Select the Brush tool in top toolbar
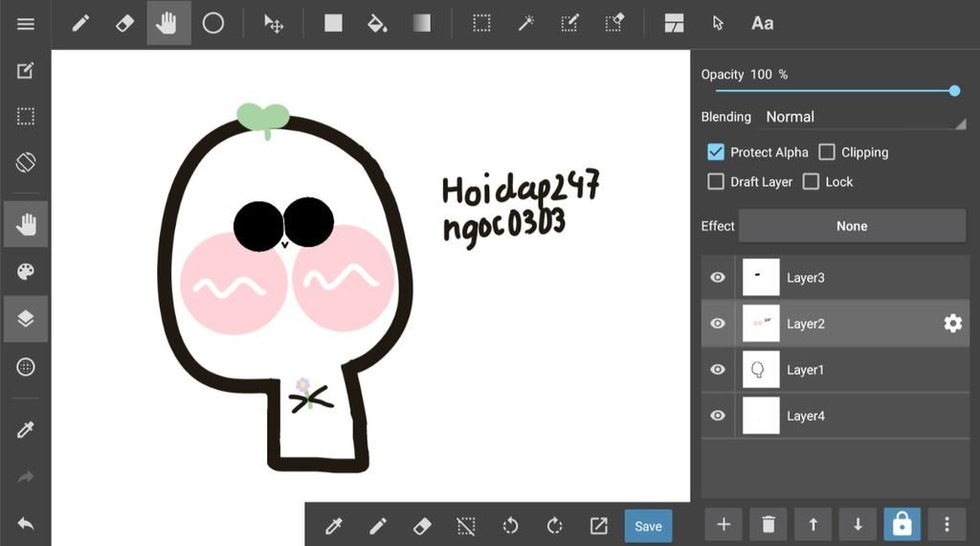Screen dimensions: 980x546 click(80, 24)
